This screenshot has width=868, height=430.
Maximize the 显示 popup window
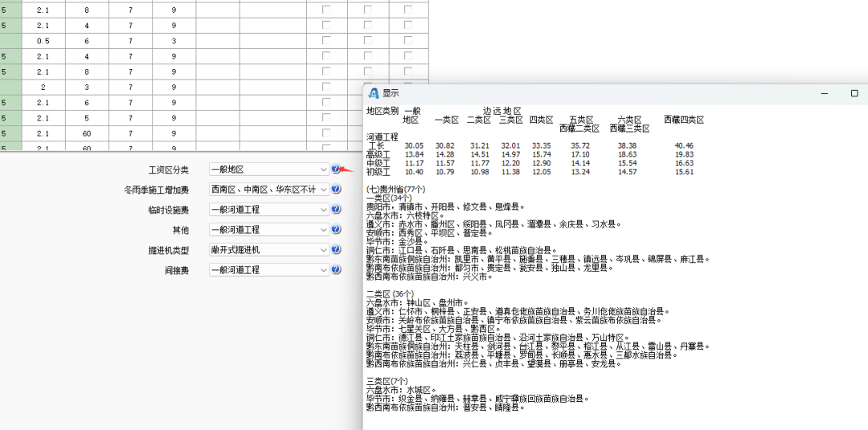pos(854,93)
